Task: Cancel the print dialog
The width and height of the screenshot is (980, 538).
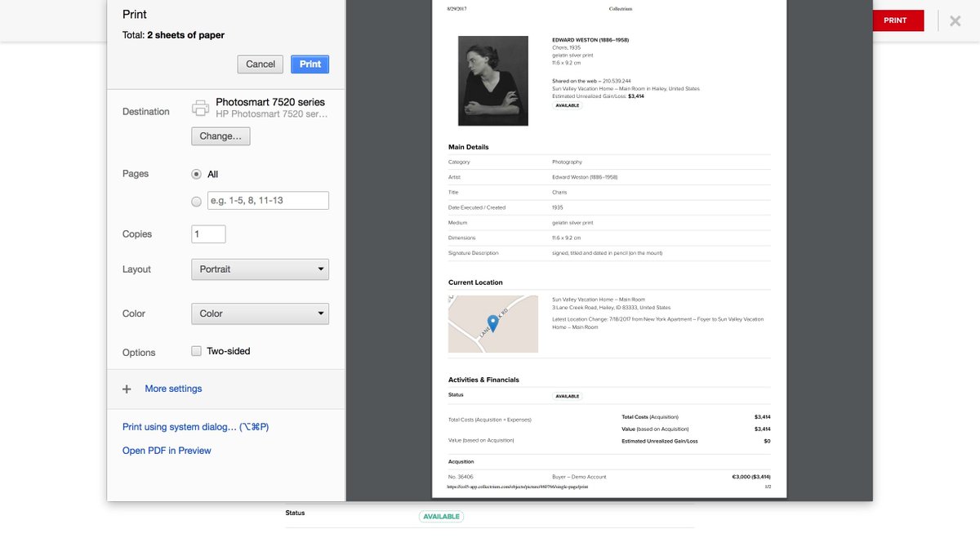Action: point(261,64)
